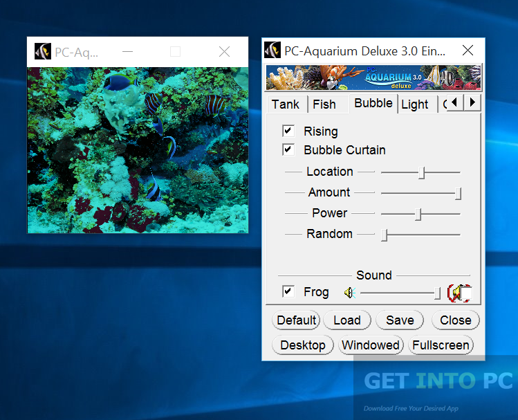This screenshot has width=518, height=420.
Task: Disable the Bubble Curtain checkbox
Action: tap(288, 149)
